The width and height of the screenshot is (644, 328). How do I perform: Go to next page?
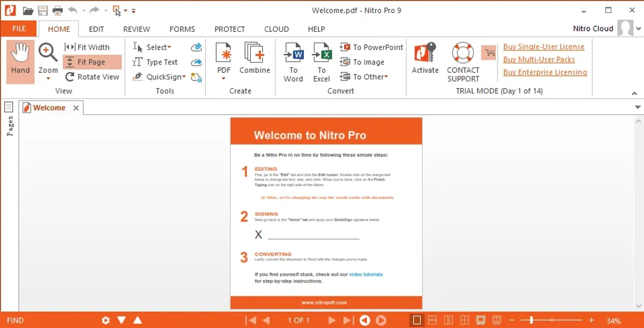pyautogui.click(x=332, y=320)
